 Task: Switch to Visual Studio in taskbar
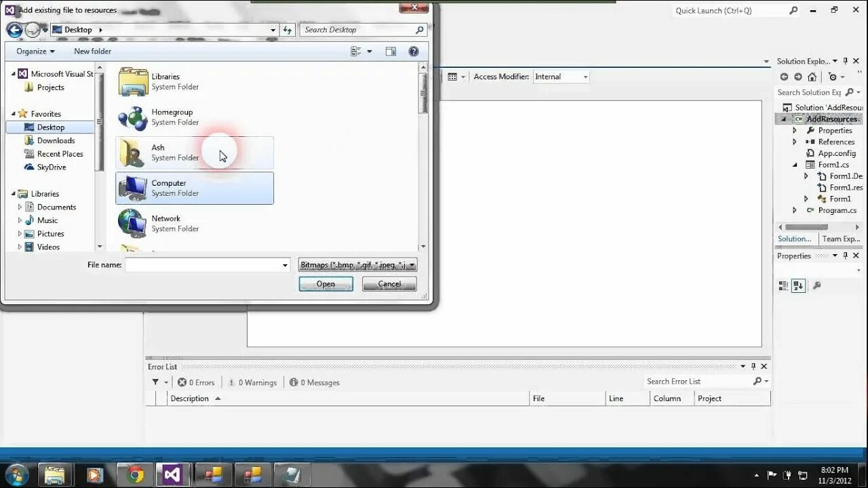[173, 474]
